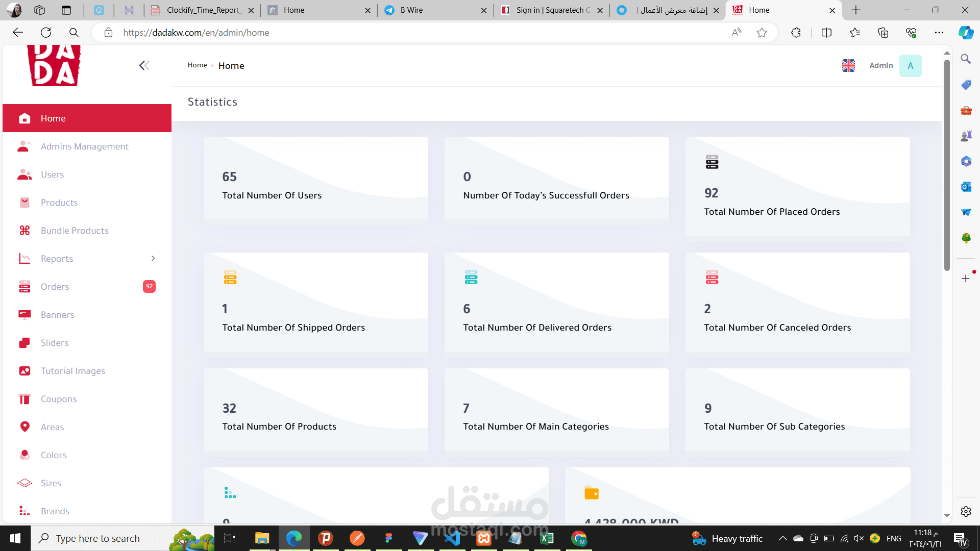
Task: Open browser Settings and more menu
Action: coord(939,33)
